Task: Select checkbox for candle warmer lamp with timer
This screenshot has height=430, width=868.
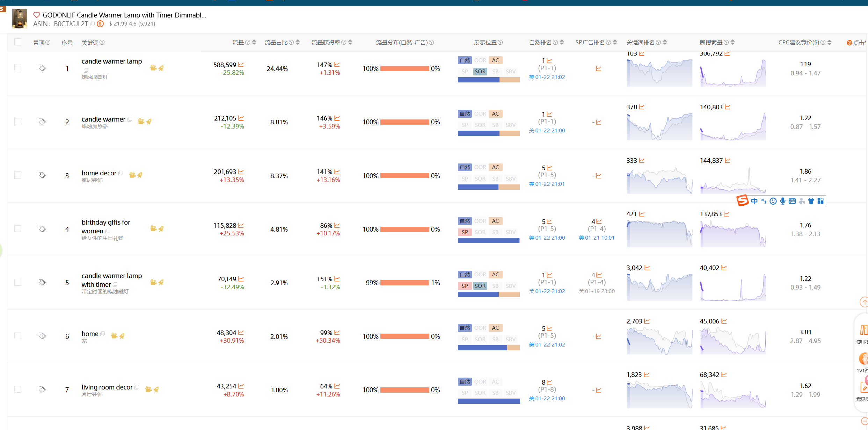Action: (x=18, y=282)
